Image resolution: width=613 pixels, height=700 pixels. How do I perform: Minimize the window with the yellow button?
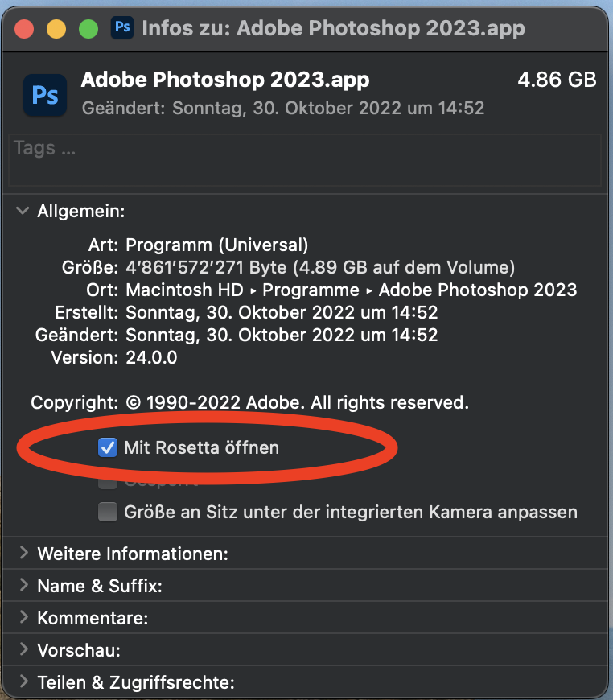(x=56, y=30)
